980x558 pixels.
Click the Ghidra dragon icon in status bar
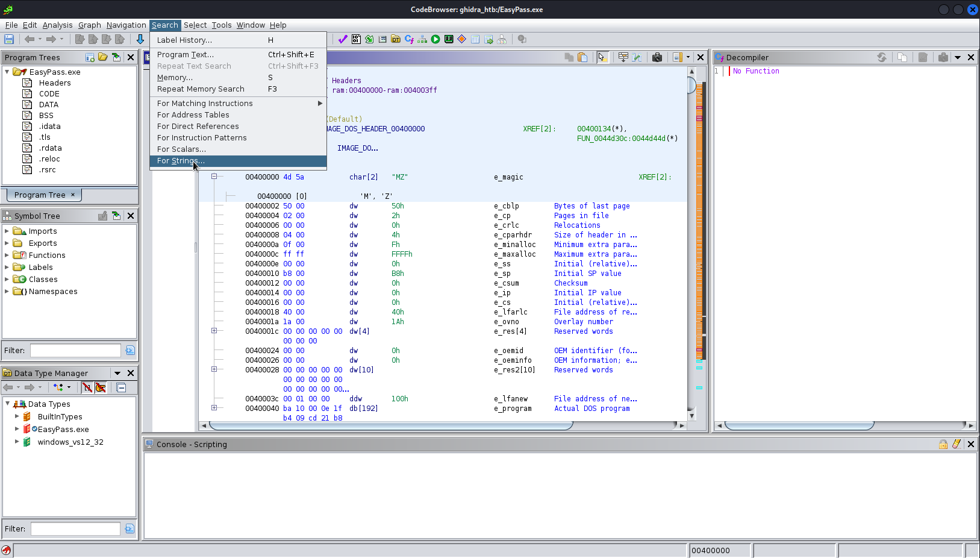pyautogui.click(x=6, y=550)
